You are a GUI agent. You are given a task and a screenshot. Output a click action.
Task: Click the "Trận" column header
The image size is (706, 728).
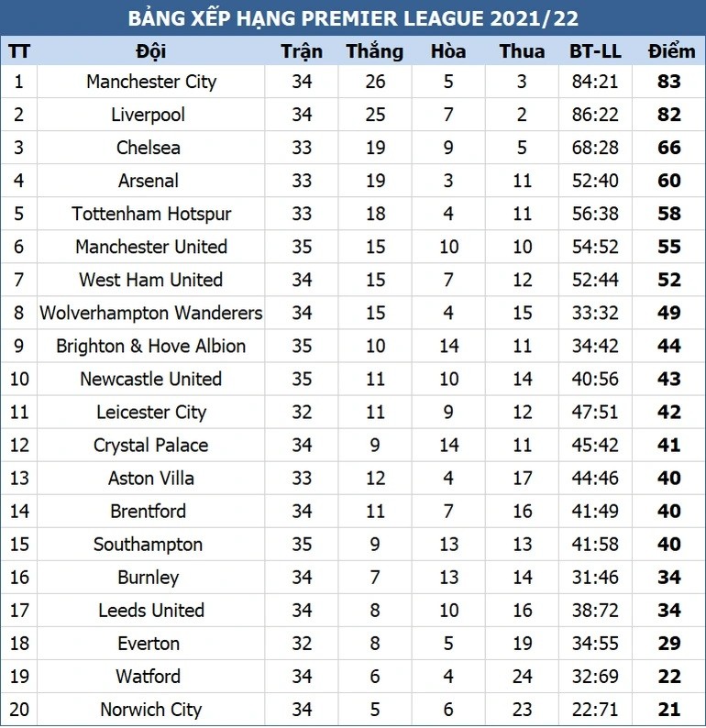tap(302, 50)
